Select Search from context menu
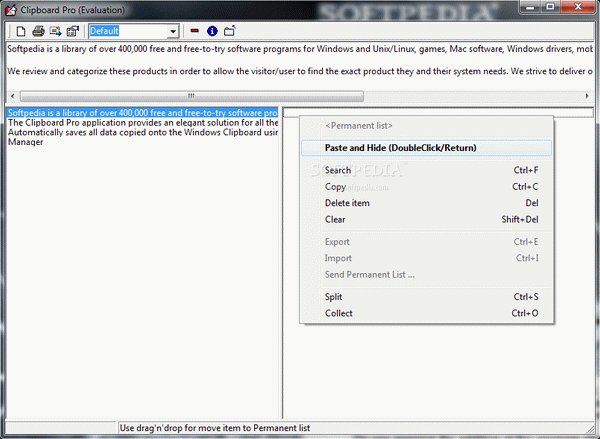 426,170
